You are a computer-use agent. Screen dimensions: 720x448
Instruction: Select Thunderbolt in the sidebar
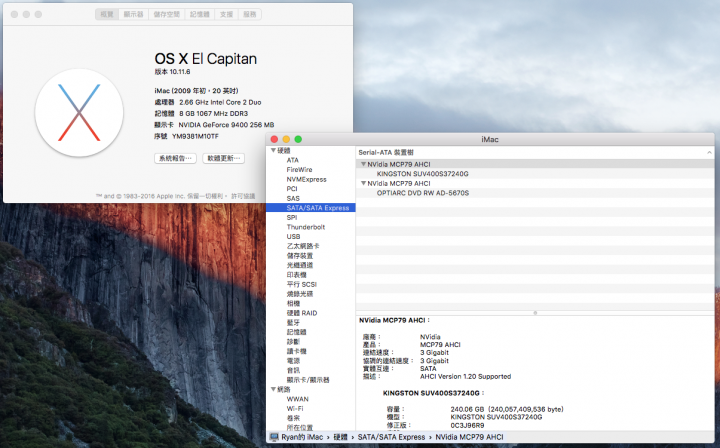[306, 227]
